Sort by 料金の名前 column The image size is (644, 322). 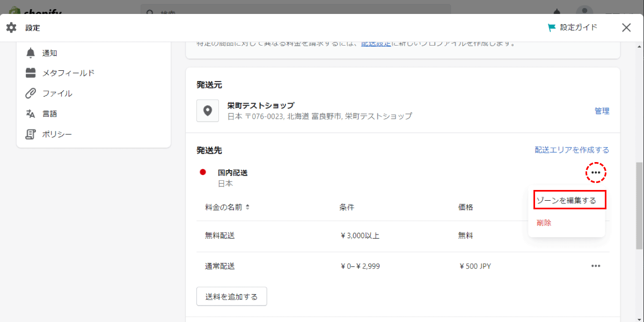[228, 207]
